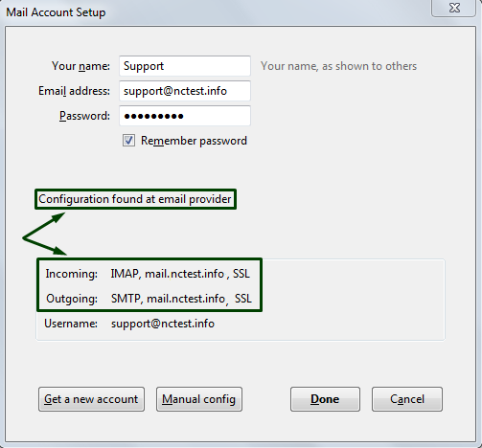482x448 pixels.
Task: Confirm setup with the Done button
Action: pos(325,399)
